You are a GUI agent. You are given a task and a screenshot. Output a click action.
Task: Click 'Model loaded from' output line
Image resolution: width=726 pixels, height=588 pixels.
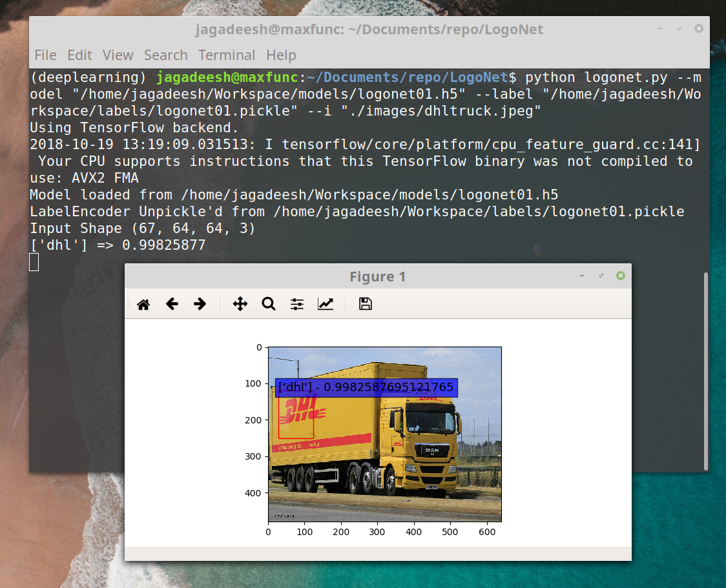click(x=294, y=195)
